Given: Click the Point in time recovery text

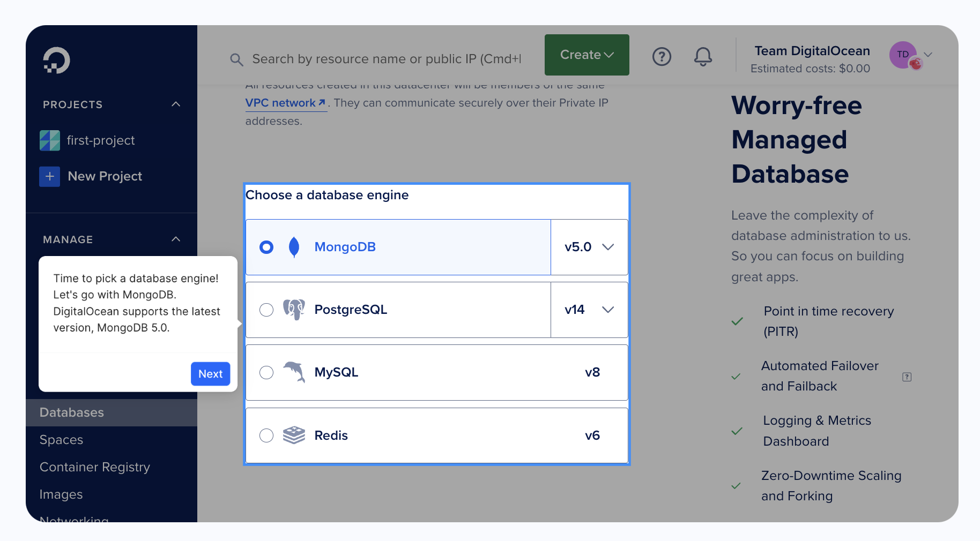Looking at the screenshot, I should tap(829, 321).
